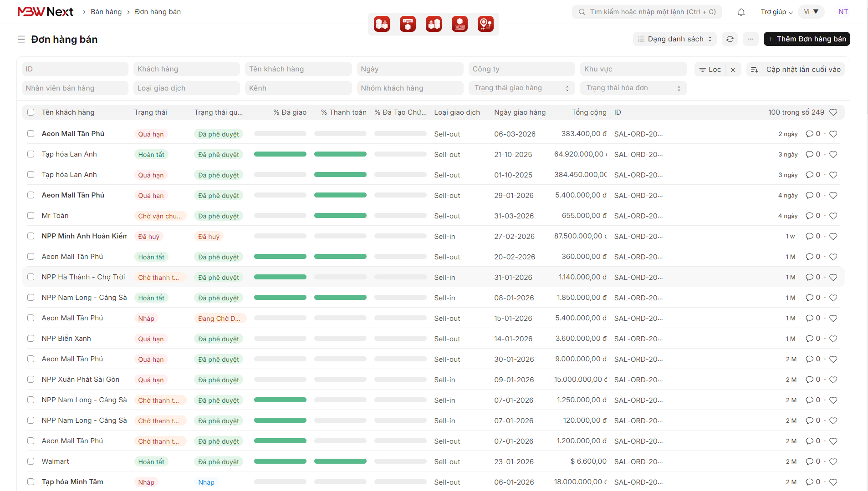Toggle the sidebar hamburger menu
This screenshot has width=868, height=491.
click(21, 40)
